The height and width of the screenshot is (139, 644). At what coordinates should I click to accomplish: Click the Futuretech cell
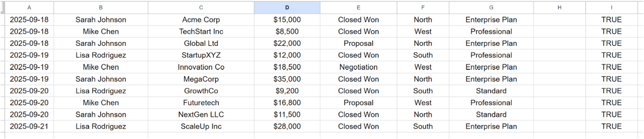pos(201,103)
